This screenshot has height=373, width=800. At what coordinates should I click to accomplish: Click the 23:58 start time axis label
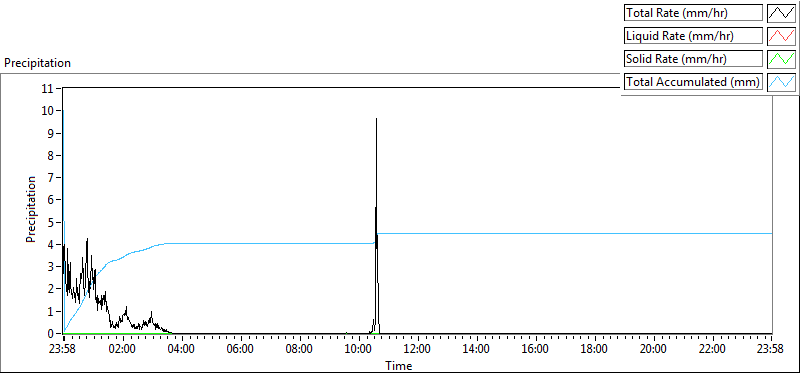[64, 350]
